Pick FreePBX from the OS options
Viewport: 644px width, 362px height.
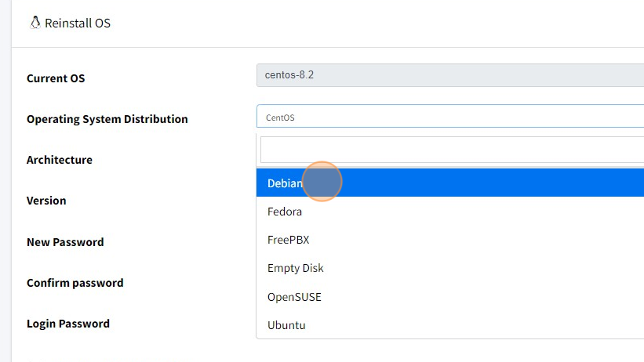[450, 240]
